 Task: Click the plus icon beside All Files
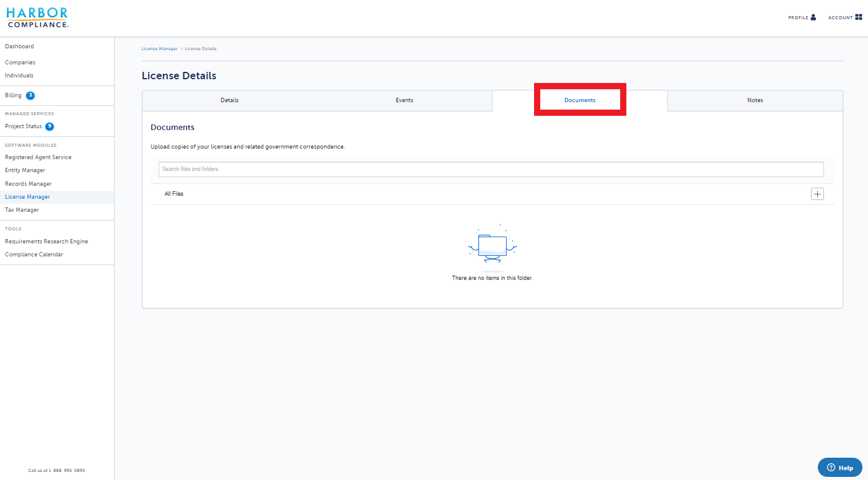(817, 194)
